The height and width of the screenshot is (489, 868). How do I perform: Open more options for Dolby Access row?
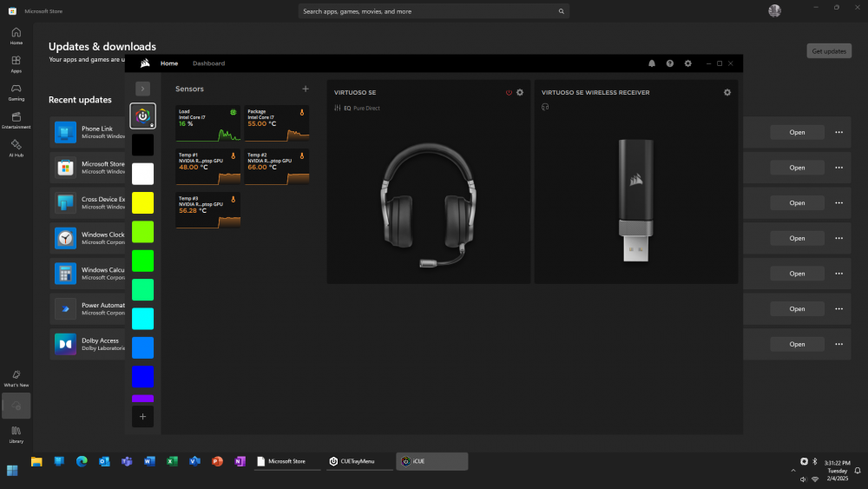coord(839,344)
